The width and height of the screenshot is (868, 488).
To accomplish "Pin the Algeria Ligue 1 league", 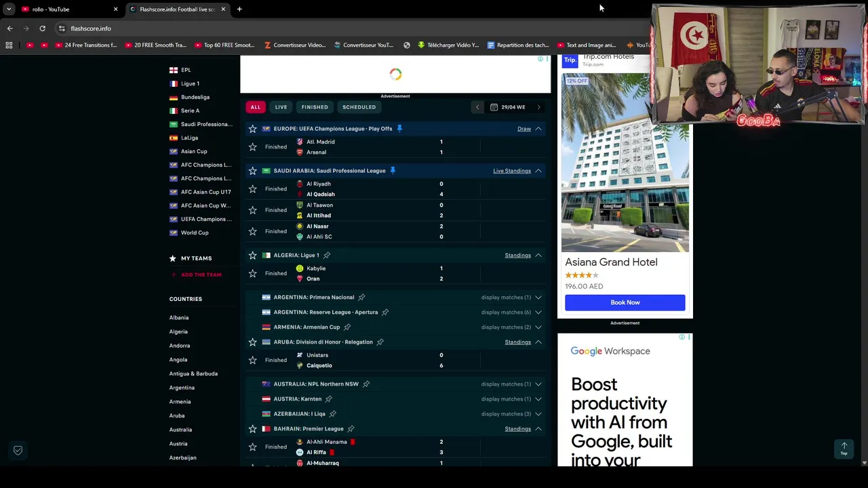I will 327,256.
